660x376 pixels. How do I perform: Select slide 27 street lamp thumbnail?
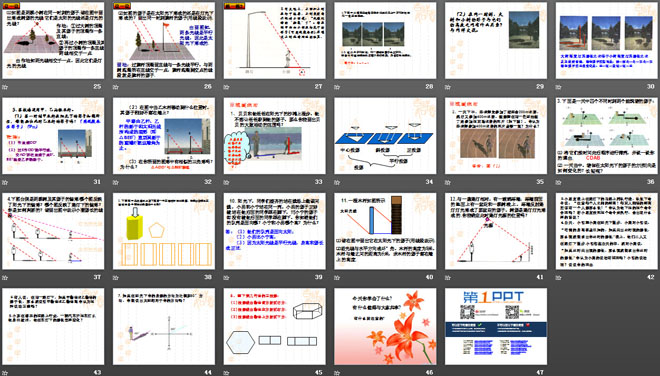274,40
